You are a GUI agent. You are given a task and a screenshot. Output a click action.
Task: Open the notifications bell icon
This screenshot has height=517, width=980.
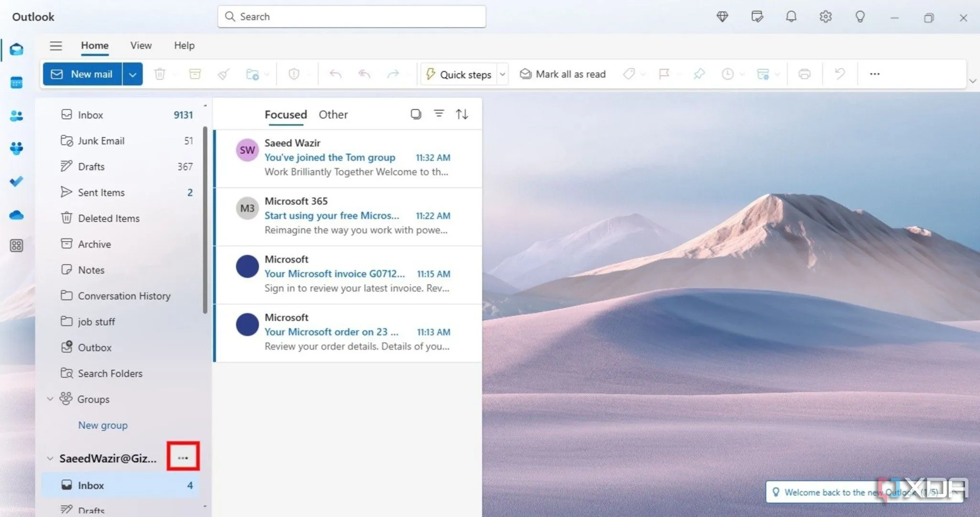pos(791,17)
